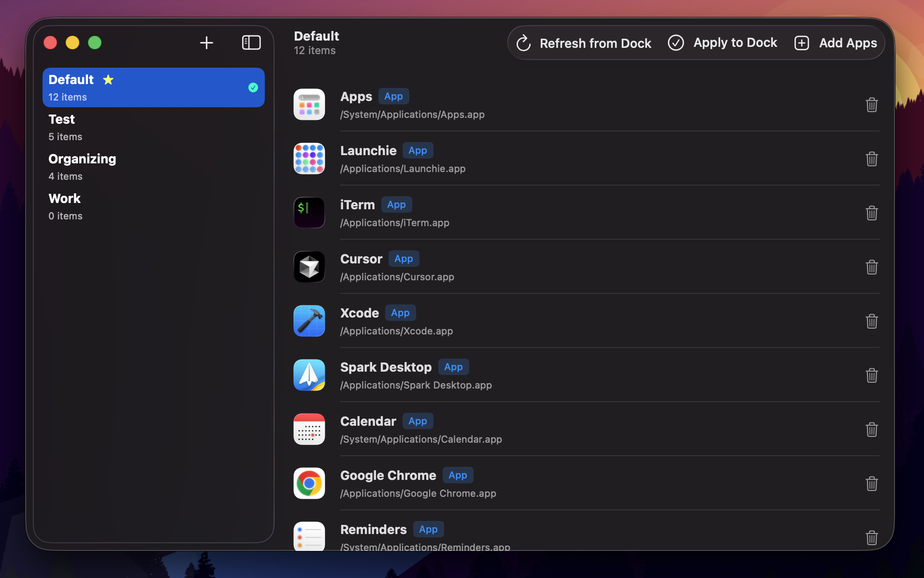Create a new profile with the plus button
Screen dimensions: 924x578
206,43
